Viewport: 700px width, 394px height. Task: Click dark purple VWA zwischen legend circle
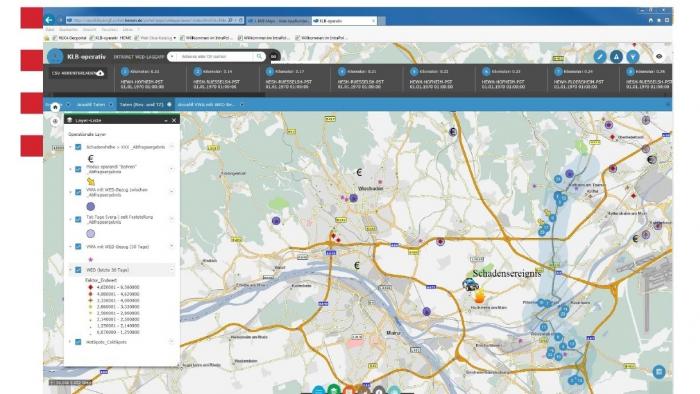tap(91, 206)
